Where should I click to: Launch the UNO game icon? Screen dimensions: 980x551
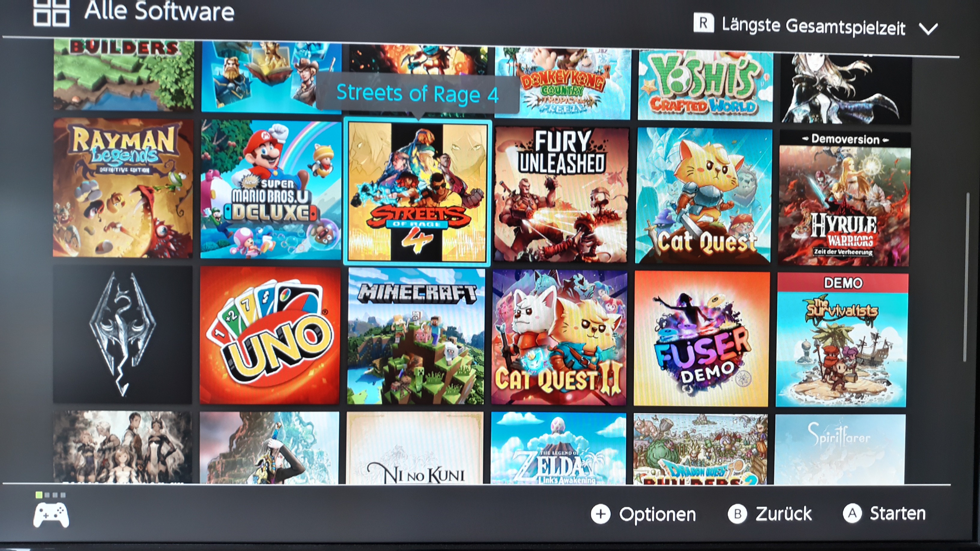click(269, 336)
